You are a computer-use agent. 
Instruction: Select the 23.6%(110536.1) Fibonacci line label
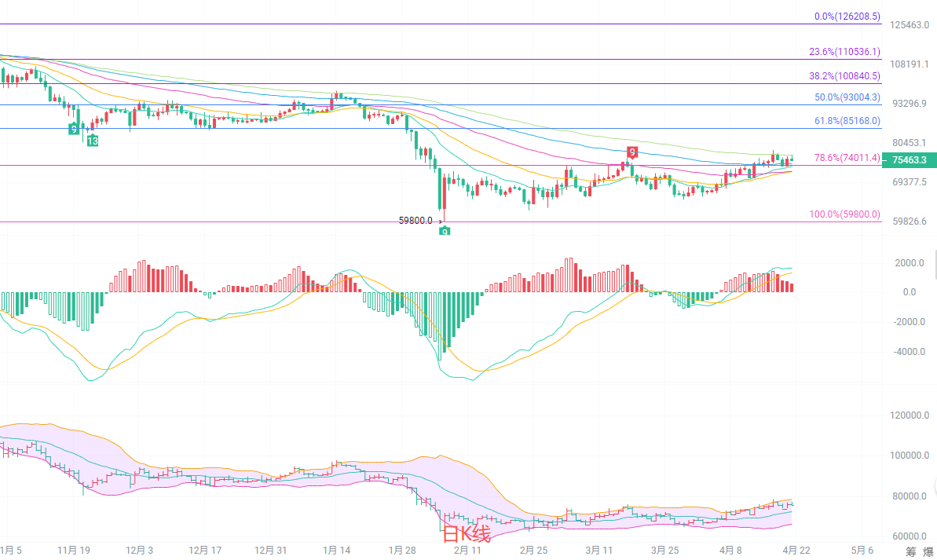[844, 52]
